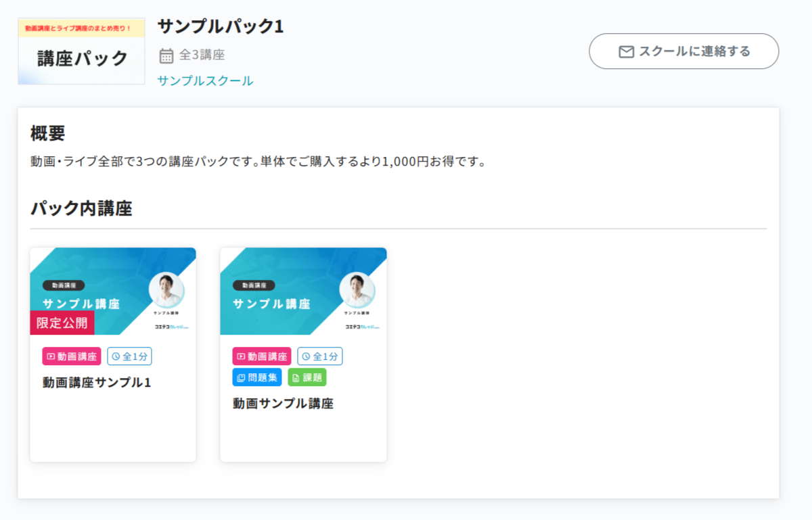Click the パック内講座 section heading
The height and width of the screenshot is (520, 812).
tap(81, 209)
